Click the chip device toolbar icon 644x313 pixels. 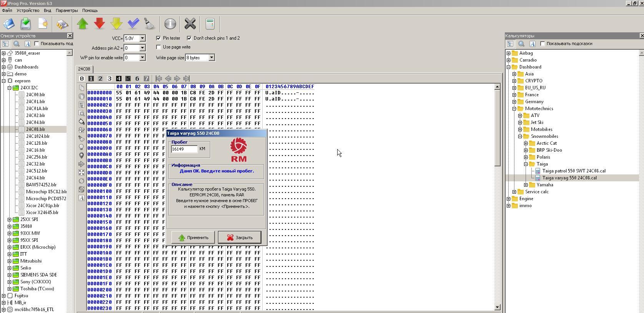pyautogui.click(x=62, y=24)
